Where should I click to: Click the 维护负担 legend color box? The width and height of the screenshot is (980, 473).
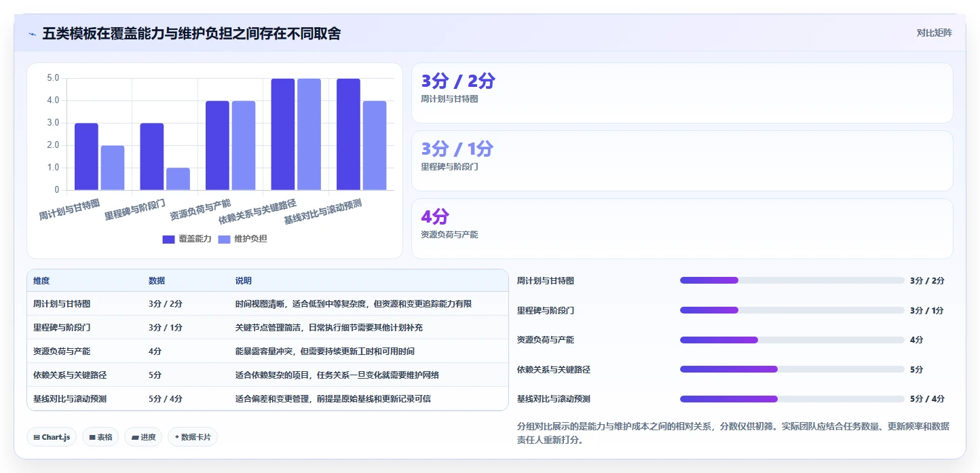click(x=224, y=239)
